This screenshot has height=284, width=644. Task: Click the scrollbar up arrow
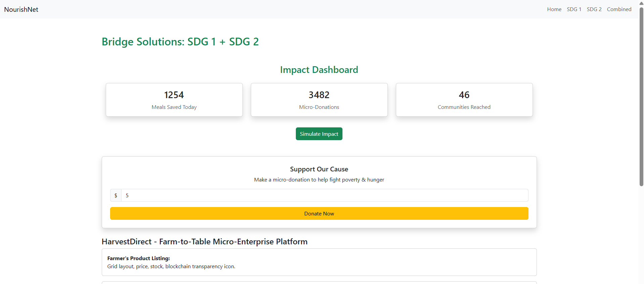(641, 3)
